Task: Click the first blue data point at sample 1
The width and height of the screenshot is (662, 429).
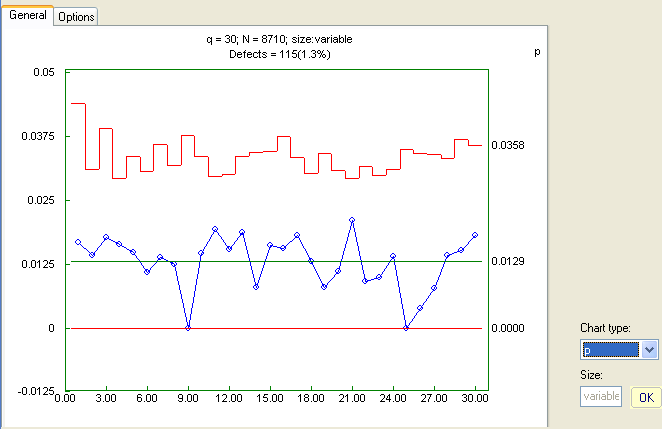Action: 78,242
